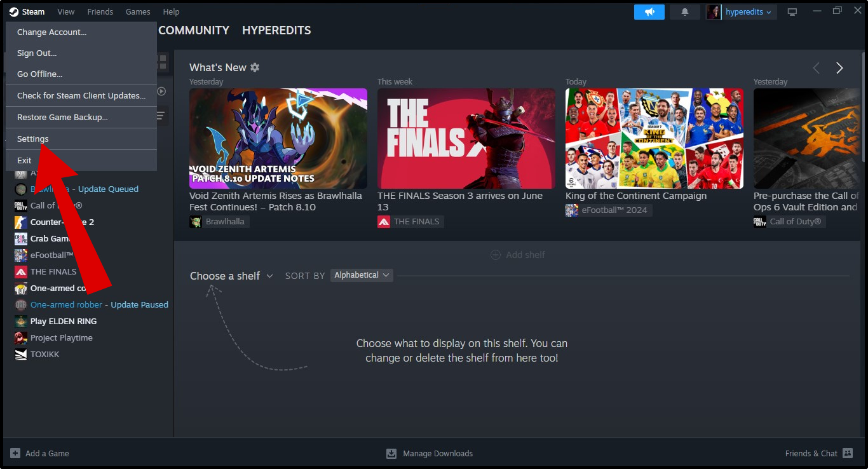The width and height of the screenshot is (868, 469).
Task: Click the hyperedits profile avatar picture
Action: 714,12
